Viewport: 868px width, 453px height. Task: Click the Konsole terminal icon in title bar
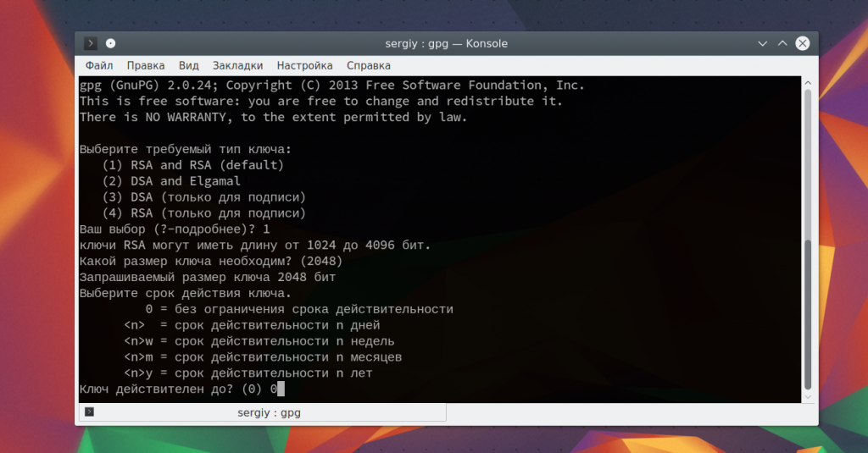point(91,43)
